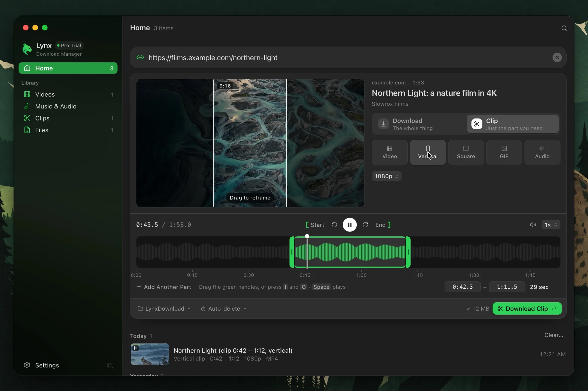Open Settings from the sidebar
The width and height of the screenshot is (588, 391).
68,365
